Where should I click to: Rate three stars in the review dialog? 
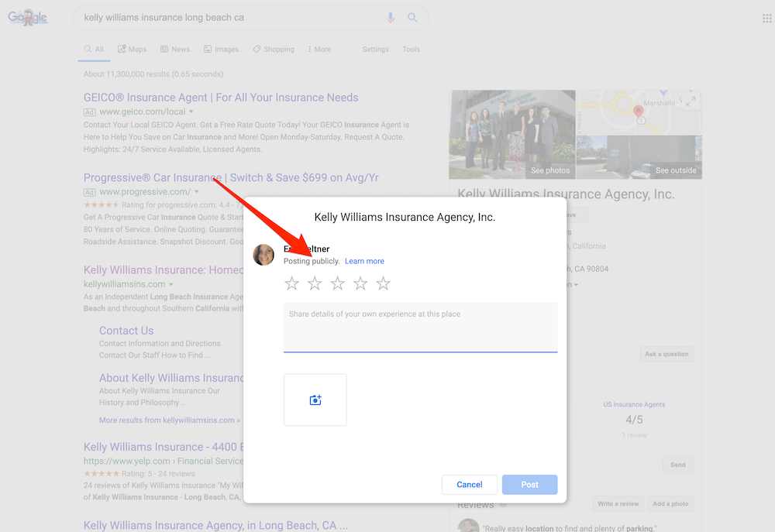pos(338,283)
